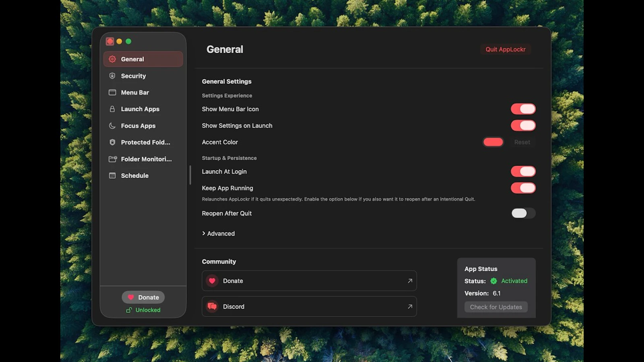Click the 'App Status' card title
Screen dimensions: 644x362
481,269
